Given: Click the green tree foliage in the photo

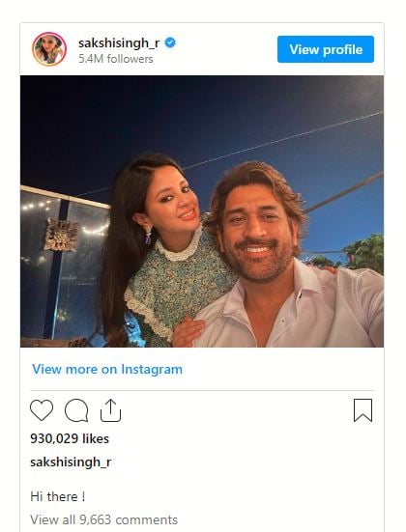Looking at the screenshot, I should pyautogui.click(x=362, y=253).
